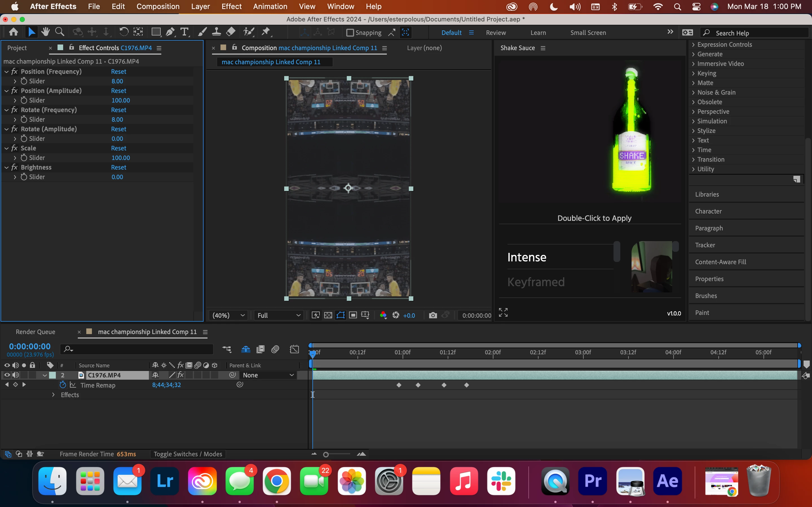812x507 pixels.
Task: Toggle the transparency grid button
Action: (x=328, y=315)
